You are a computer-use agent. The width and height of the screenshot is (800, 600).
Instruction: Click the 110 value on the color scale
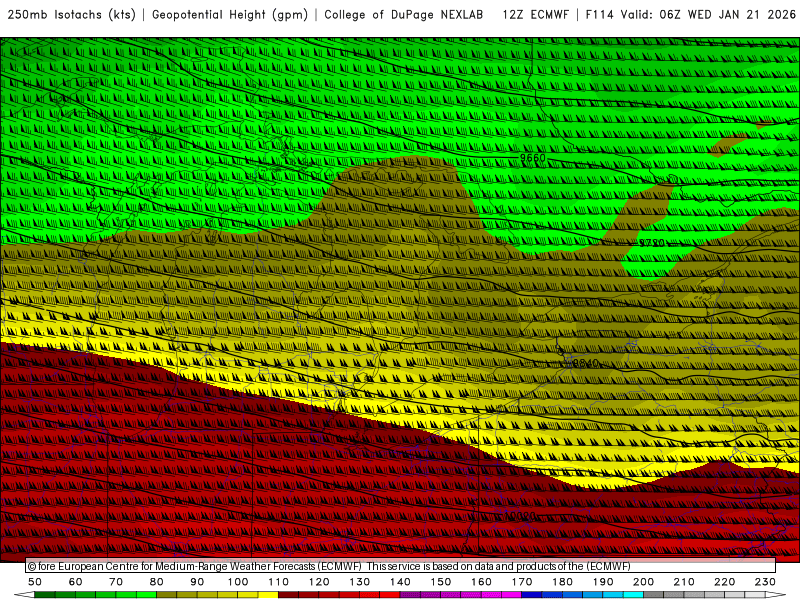tap(279, 582)
